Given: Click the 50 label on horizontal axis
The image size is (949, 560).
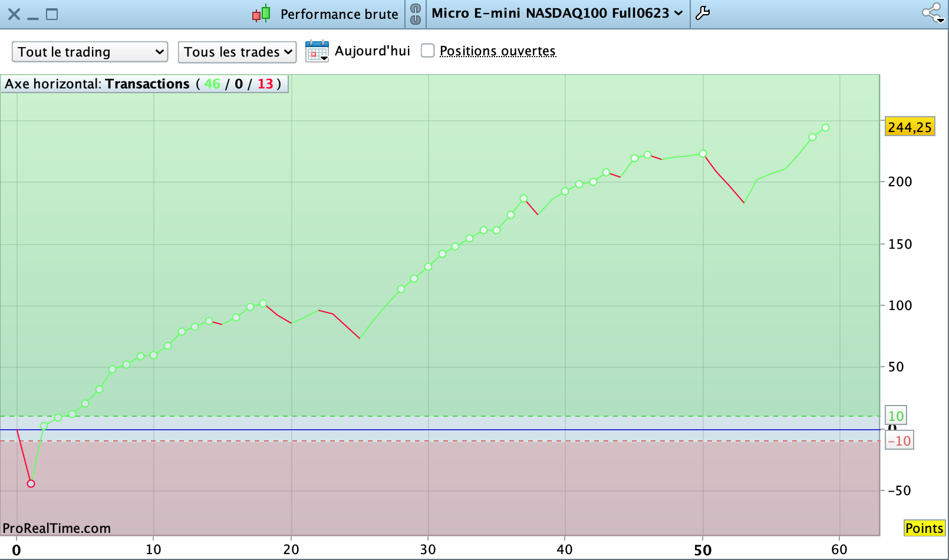Looking at the screenshot, I should coord(703,550).
